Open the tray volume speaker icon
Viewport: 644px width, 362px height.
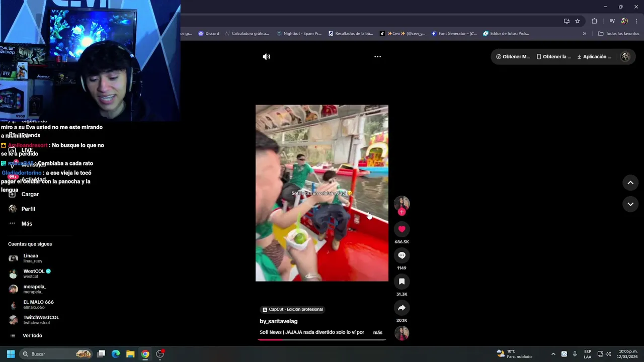coord(608,354)
